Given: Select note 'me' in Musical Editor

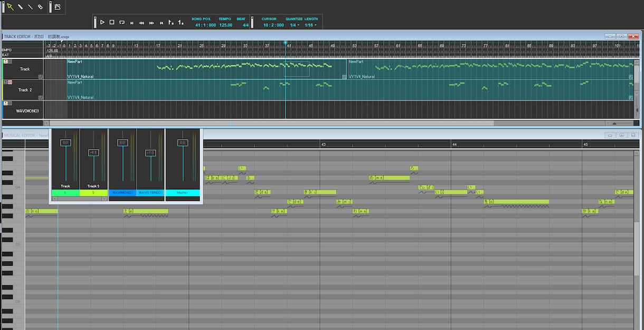Looking at the screenshot, I should click(390, 178).
